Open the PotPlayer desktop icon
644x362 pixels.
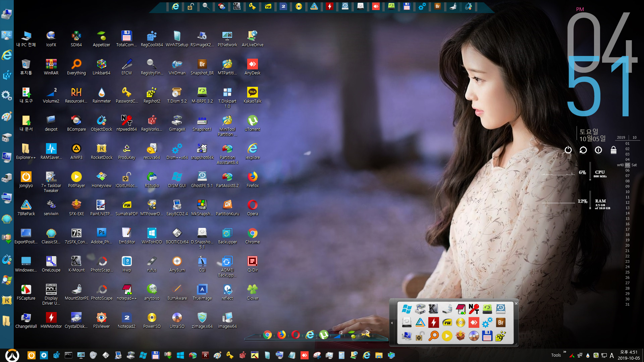(x=76, y=179)
